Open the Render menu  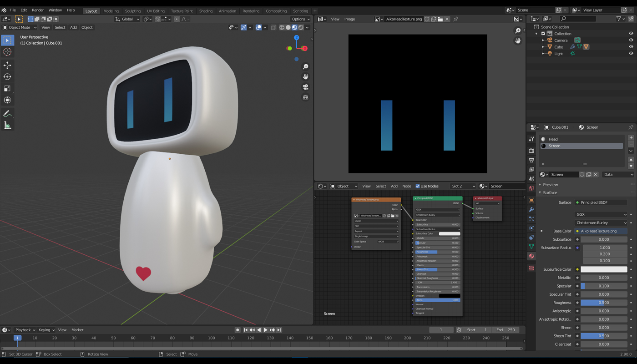coord(38,10)
